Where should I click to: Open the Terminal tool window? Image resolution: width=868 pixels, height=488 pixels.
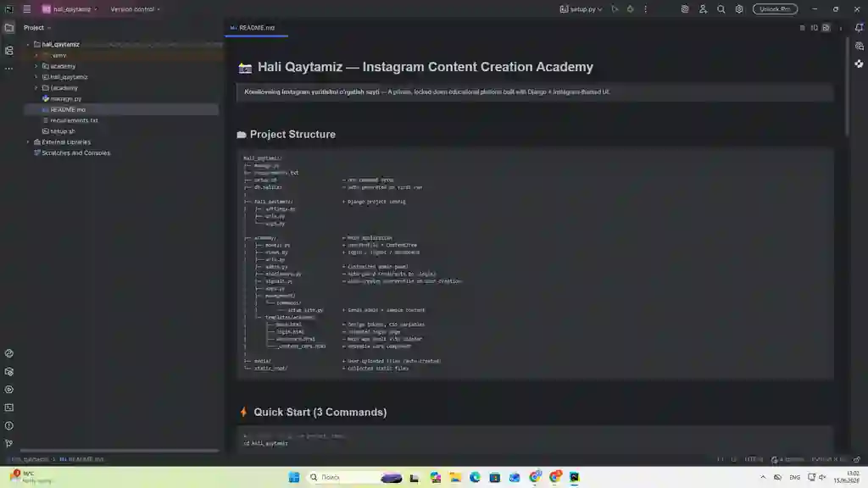coord(8,408)
